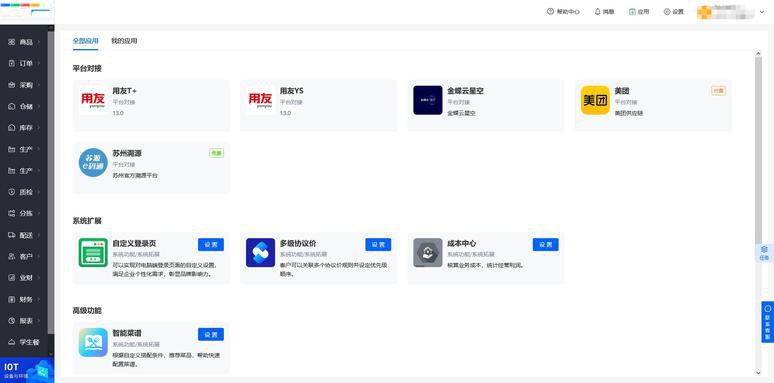
Task: Click the 平台对接 section heading
Action: pos(87,68)
